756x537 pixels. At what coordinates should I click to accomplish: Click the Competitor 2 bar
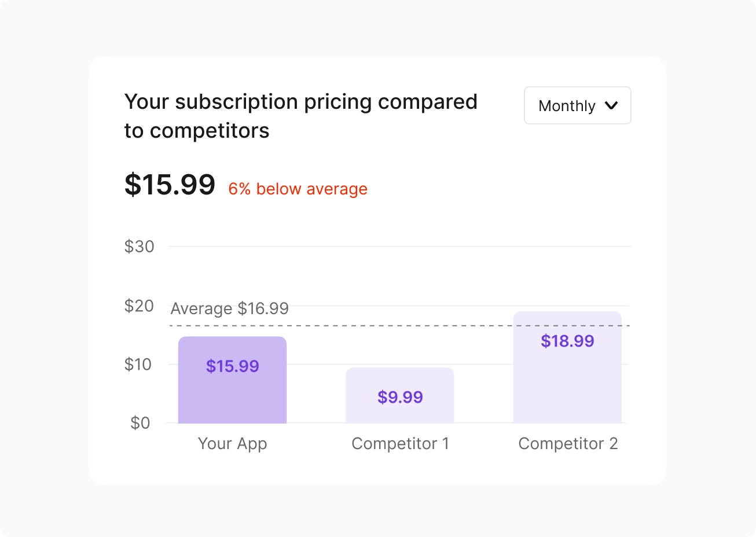coord(567,382)
